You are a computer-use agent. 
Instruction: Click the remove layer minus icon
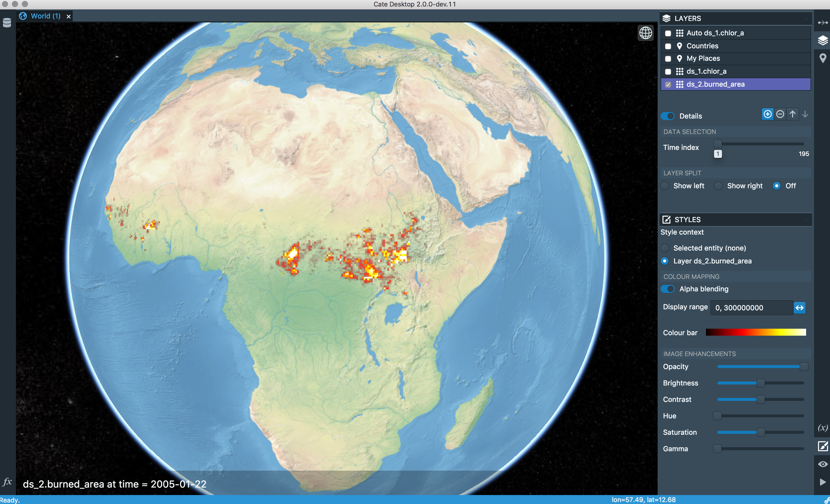pos(780,115)
